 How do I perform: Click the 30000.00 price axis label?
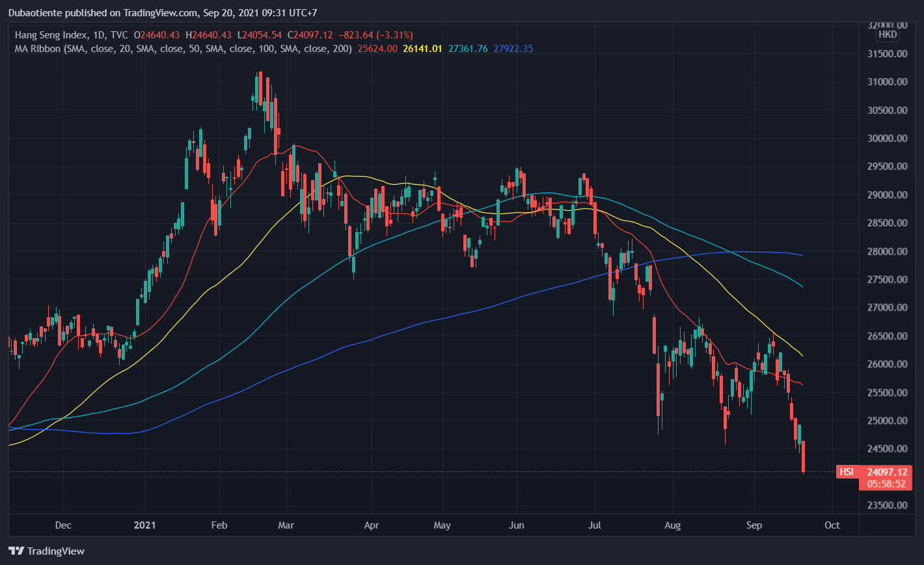(x=887, y=138)
